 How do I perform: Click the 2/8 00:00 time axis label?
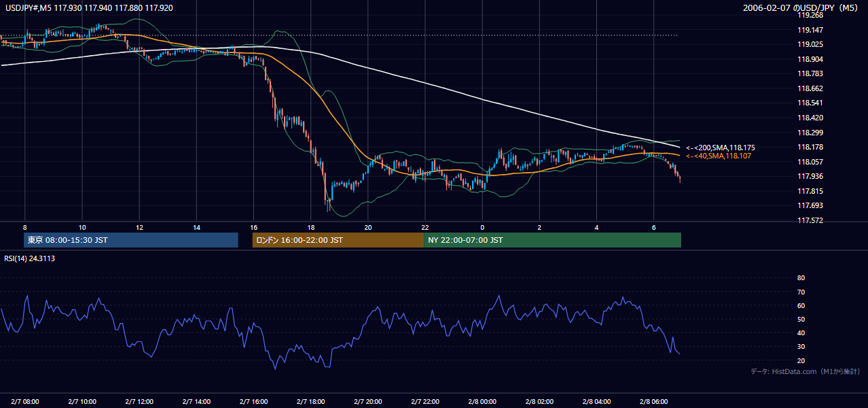[482, 401]
